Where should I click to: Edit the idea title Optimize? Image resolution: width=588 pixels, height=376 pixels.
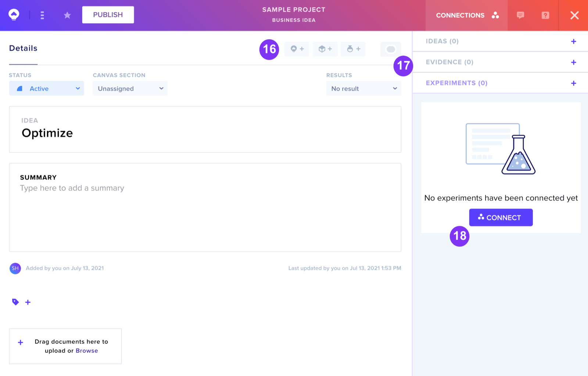point(47,133)
